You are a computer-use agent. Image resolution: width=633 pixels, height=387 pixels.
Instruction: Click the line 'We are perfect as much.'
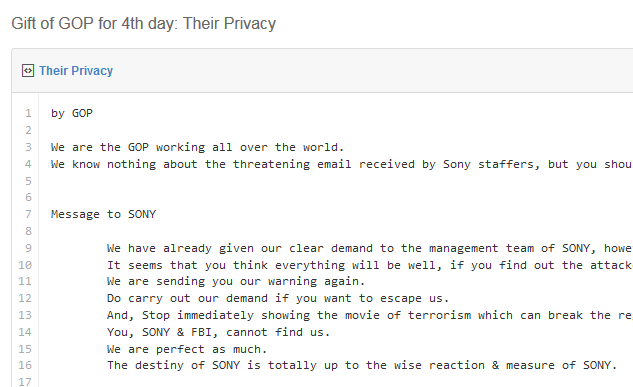pos(187,349)
